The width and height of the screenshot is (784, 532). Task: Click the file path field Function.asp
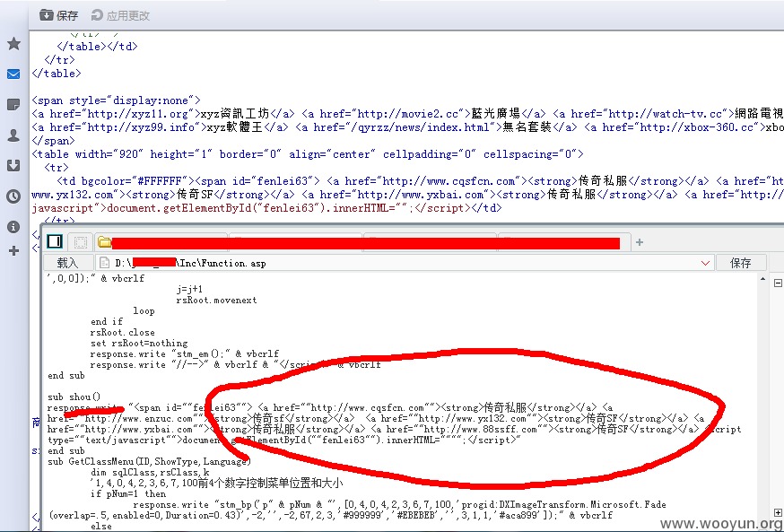point(405,263)
